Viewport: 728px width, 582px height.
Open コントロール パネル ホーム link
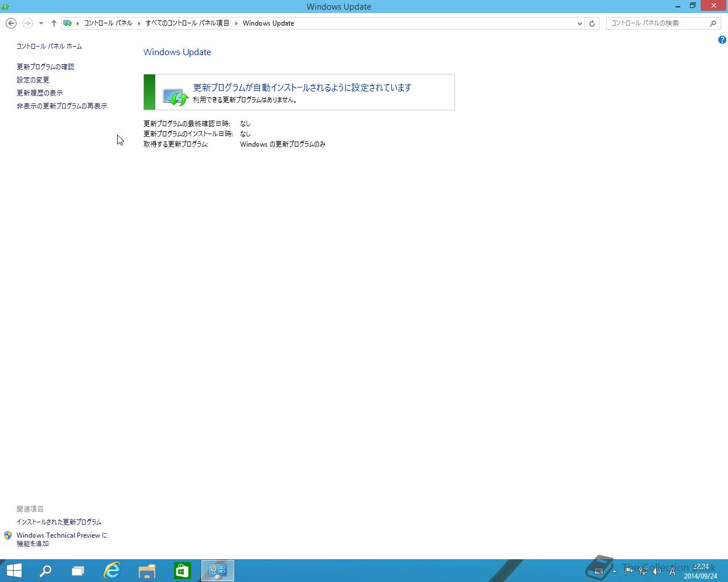[x=49, y=47]
